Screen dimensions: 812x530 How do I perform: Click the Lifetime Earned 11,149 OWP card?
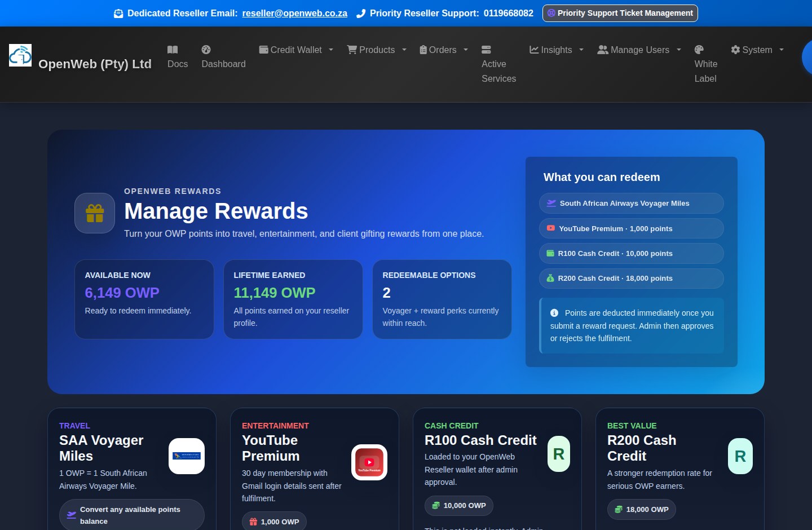click(x=293, y=299)
